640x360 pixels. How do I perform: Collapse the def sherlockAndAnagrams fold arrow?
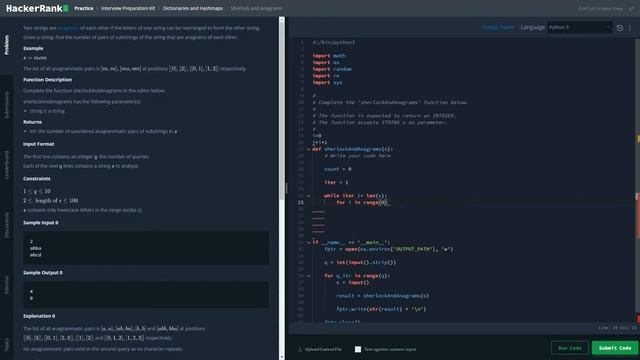[x=309, y=149]
